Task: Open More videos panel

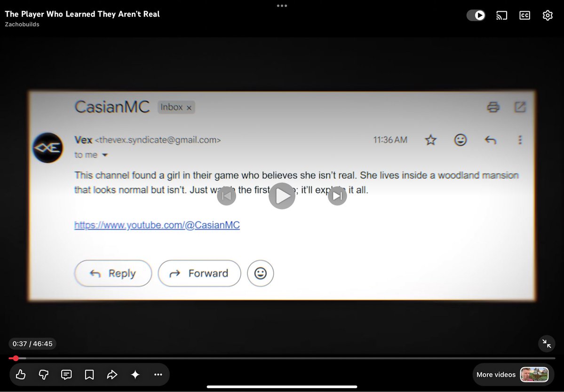Action: [x=513, y=375]
